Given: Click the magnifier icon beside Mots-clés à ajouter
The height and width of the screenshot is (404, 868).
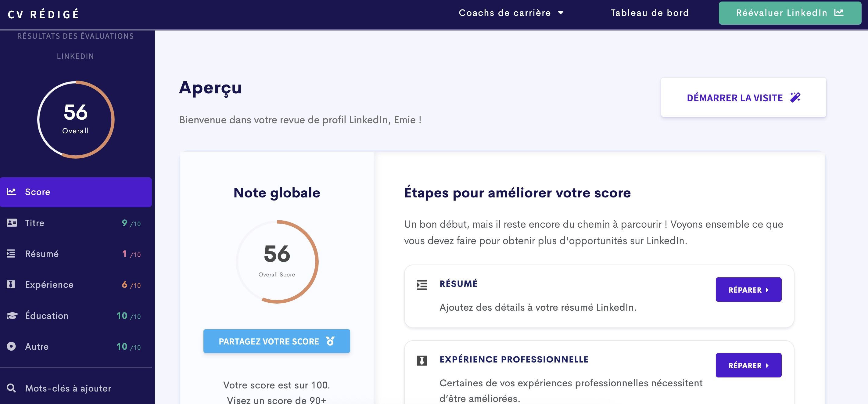Looking at the screenshot, I should (12, 388).
